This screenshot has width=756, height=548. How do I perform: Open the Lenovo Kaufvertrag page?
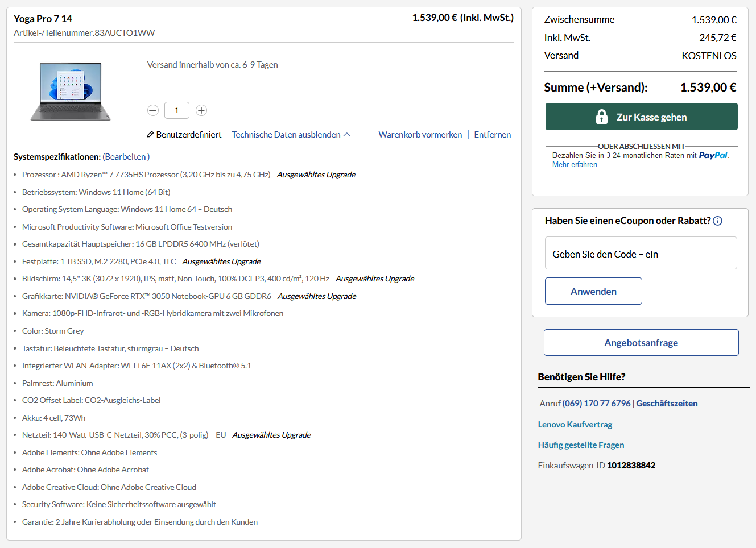coord(575,424)
